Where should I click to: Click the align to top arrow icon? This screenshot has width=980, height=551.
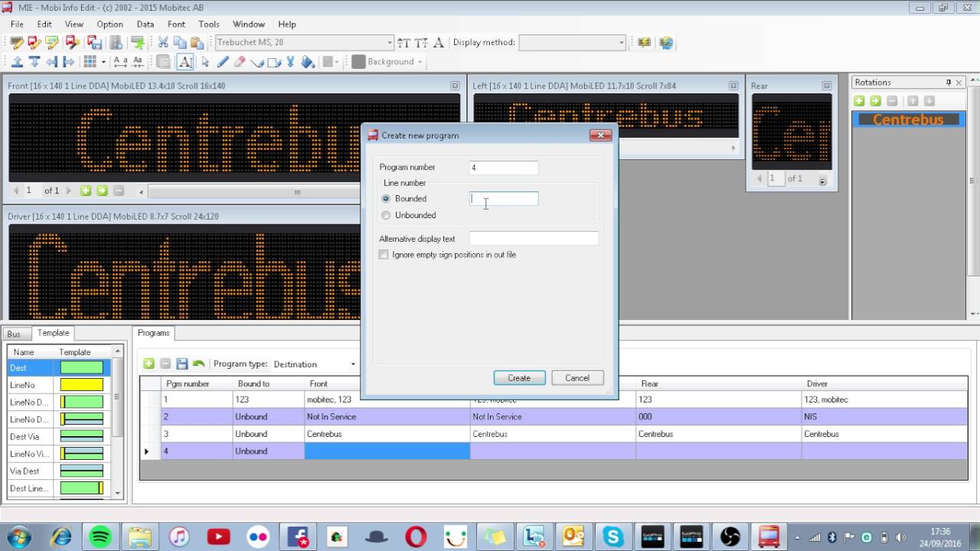click(x=17, y=62)
